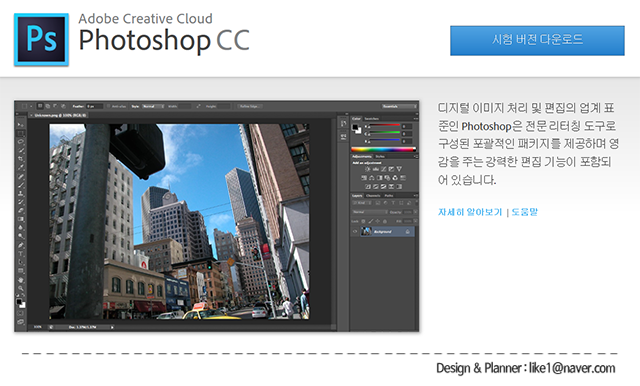Image resolution: width=640 pixels, height=386 pixels.
Task: Select the Crop tool
Action: [x=20, y=159]
